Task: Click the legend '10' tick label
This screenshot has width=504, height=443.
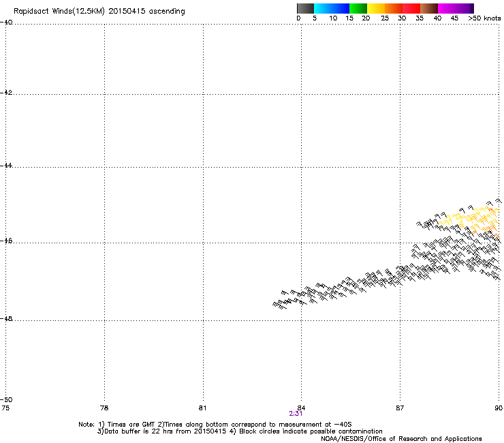Action: point(333,18)
